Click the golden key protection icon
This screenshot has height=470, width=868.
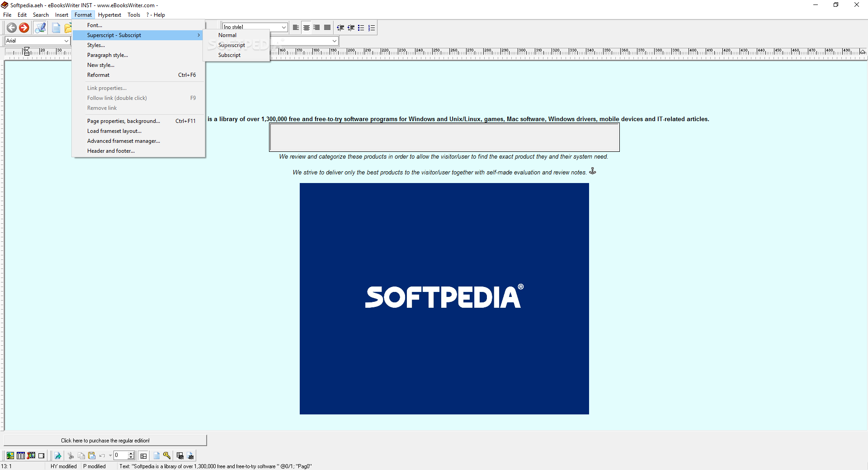[x=167, y=456]
